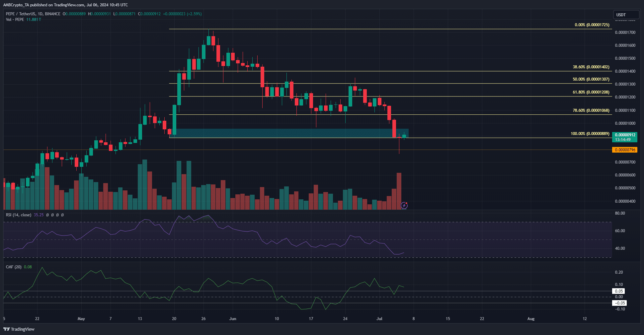Click the May label on the time axis
This screenshot has width=644, height=335.
click(x=81, y=319)
